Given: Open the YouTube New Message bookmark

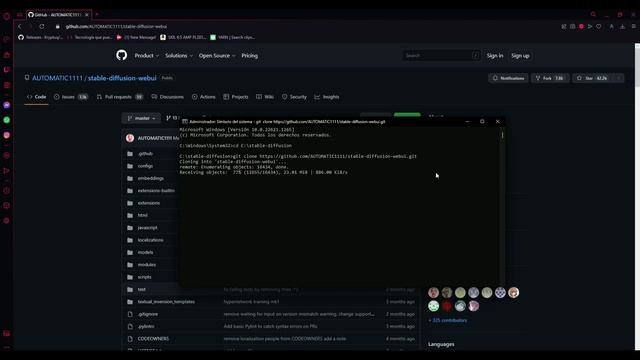Looking at the screenshot, I should coord(136,37).
